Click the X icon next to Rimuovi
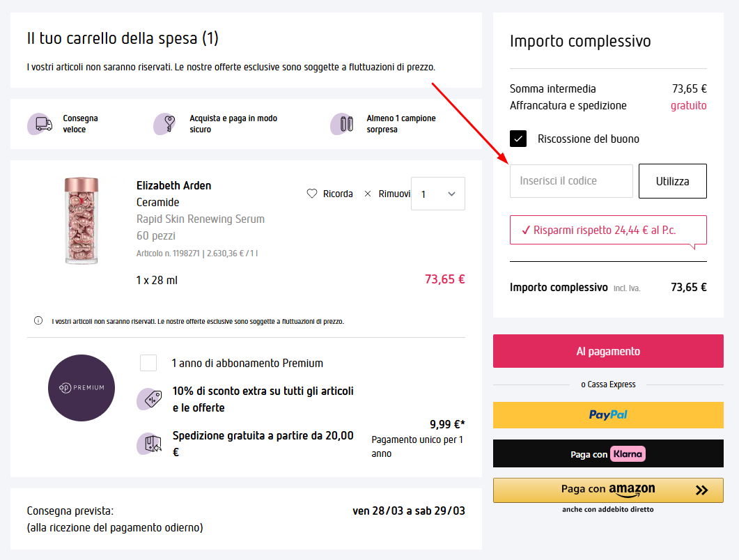Viewport: 739px width, 560px height. 368,194
